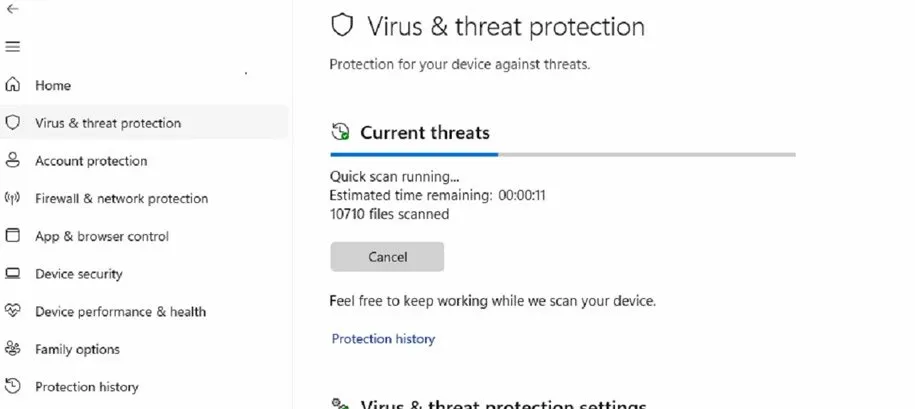This screenshot has height=409, width=915.
Task: Click the quick scan progress bar
Action: (562, 155)
